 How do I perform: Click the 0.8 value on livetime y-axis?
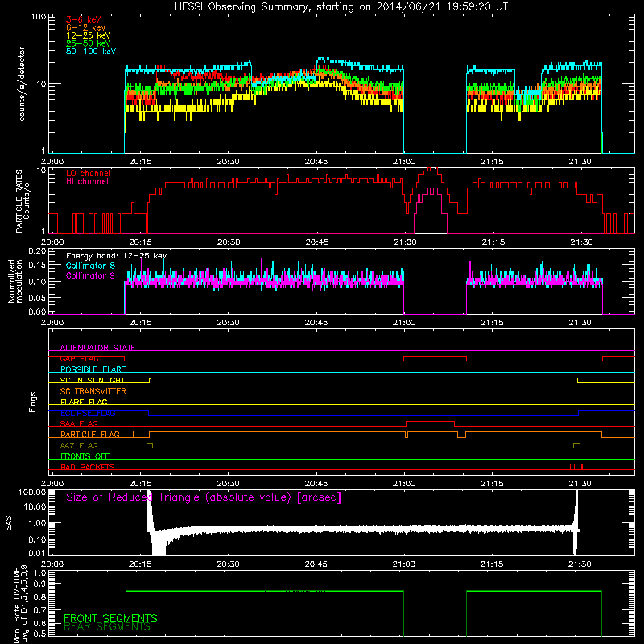pyautogui.click(x=39, y=597)
